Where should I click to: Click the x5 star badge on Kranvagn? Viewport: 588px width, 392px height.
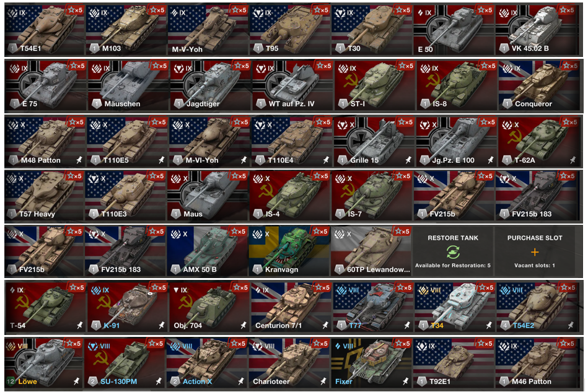(x=320, y=231)
